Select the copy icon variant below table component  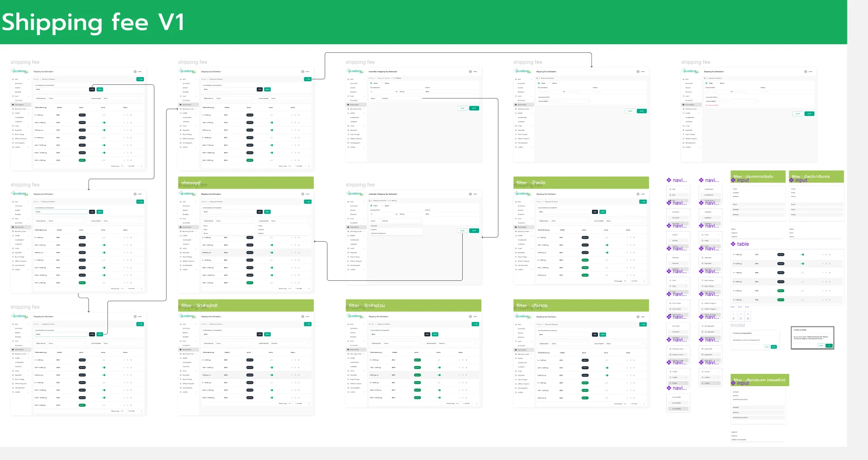coord(740,314)
